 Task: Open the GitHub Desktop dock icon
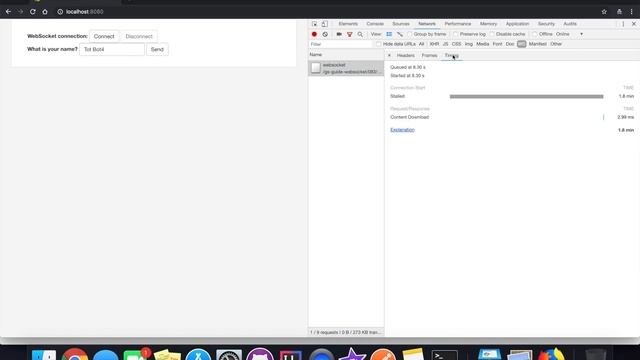[260, 354]
